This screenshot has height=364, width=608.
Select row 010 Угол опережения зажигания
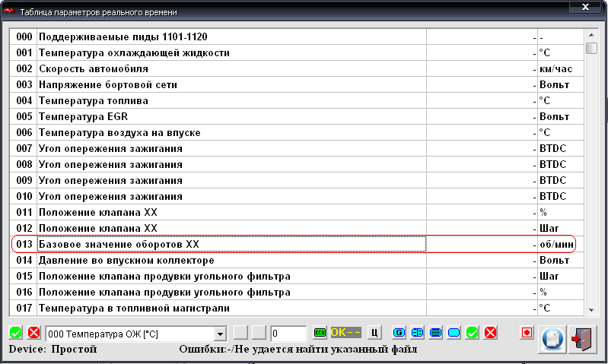[x=297, y=196]
